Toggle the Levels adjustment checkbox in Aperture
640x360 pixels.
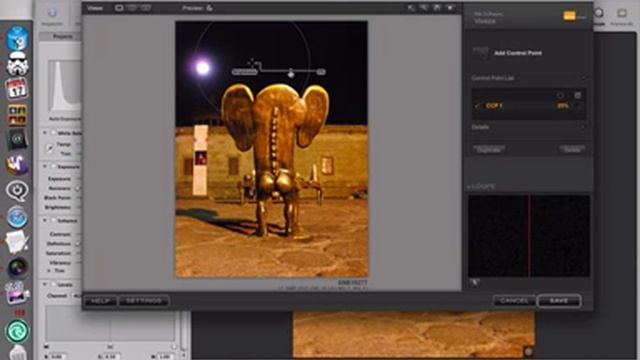click(53, 284)
